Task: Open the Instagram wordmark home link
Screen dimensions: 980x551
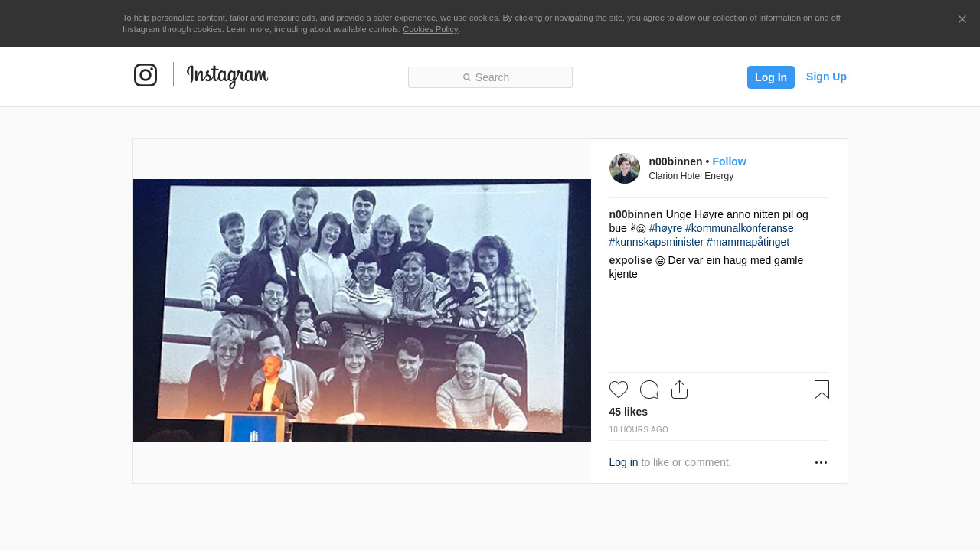Action: pos(227,76)
